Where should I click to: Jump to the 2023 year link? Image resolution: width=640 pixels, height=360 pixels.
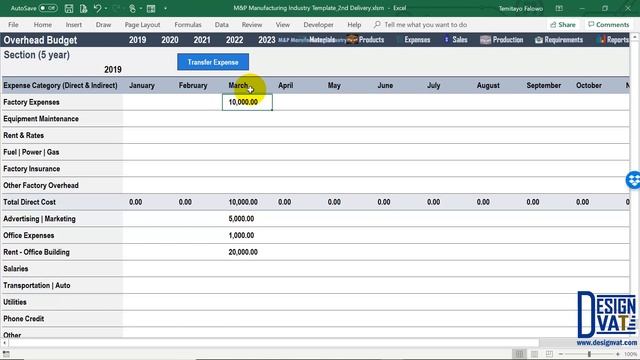[267, 40]
